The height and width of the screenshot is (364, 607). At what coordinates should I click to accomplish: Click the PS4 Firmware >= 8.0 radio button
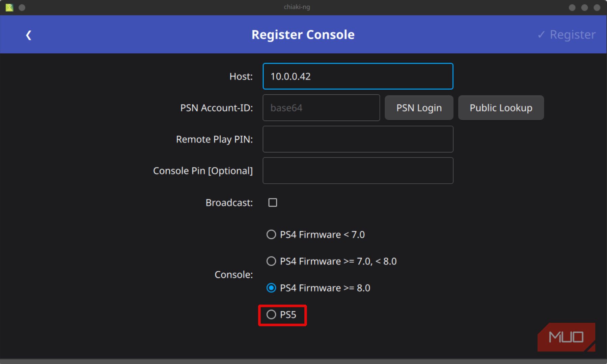(x=271, y=288)
